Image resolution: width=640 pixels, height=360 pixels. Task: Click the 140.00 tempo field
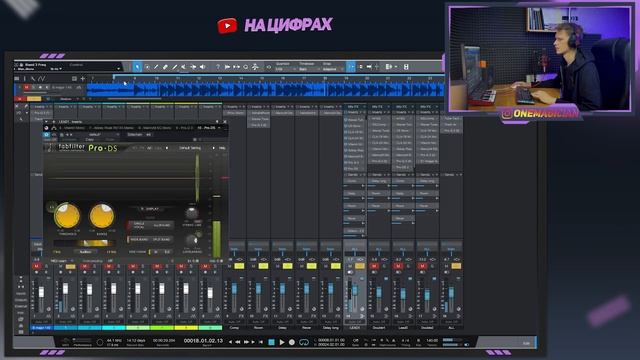(x=432, y=340)
